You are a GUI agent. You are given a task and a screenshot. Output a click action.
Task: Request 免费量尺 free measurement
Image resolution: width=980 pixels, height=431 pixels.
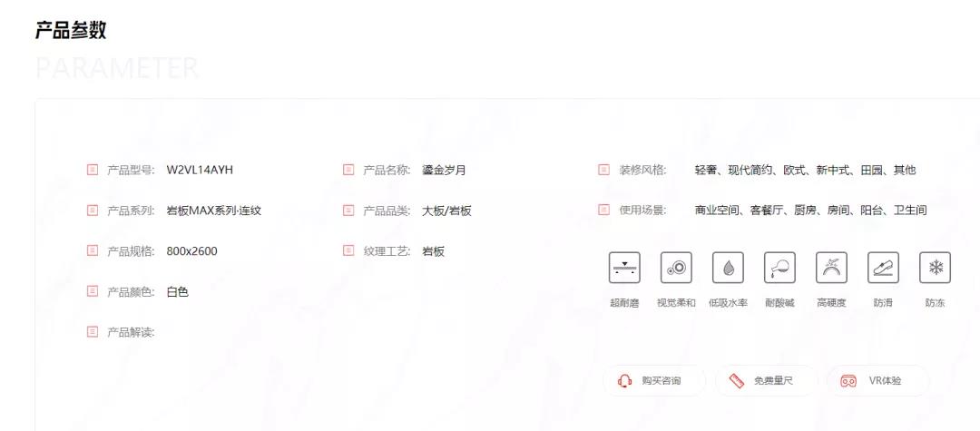coord(767,381)
